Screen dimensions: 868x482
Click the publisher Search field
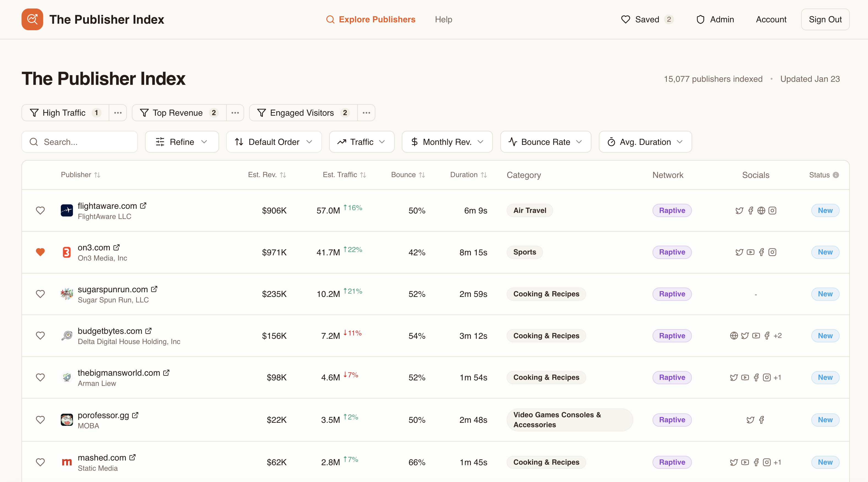[x=80, y=142]
